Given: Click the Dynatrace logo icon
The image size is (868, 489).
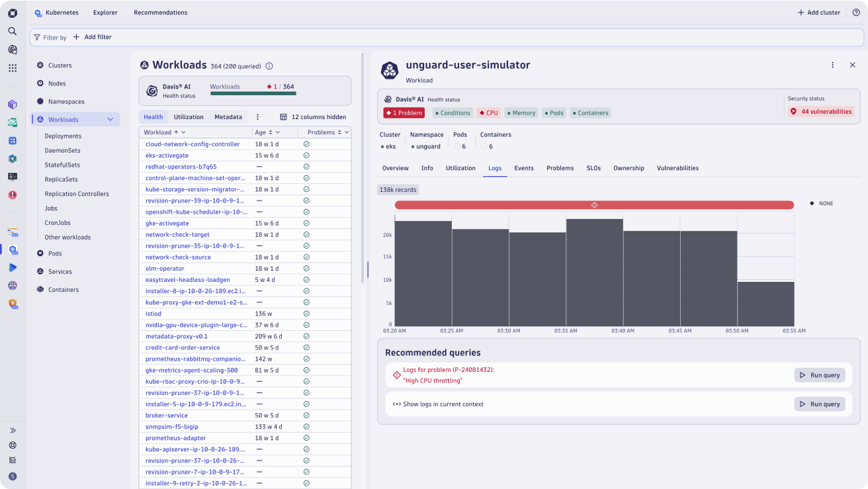Looking at the screenshot, I should 13,13.
